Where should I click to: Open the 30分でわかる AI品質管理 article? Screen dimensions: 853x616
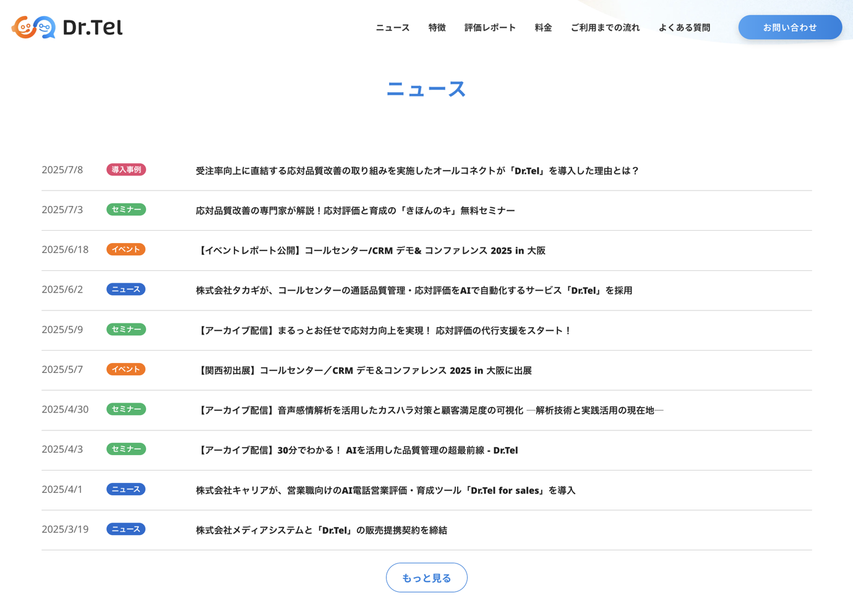coord(357,450)
